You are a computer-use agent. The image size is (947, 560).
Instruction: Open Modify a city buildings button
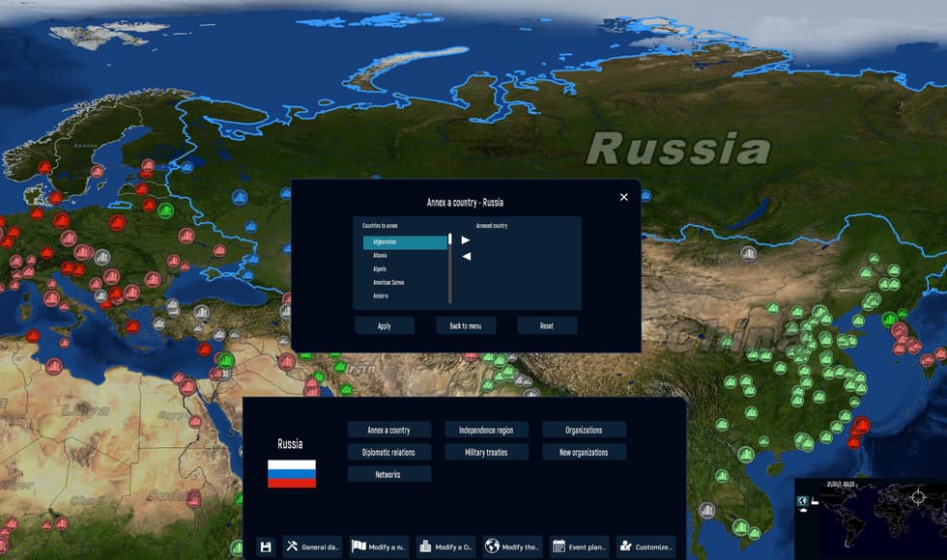pyautogui.click(x=445, y=546)
